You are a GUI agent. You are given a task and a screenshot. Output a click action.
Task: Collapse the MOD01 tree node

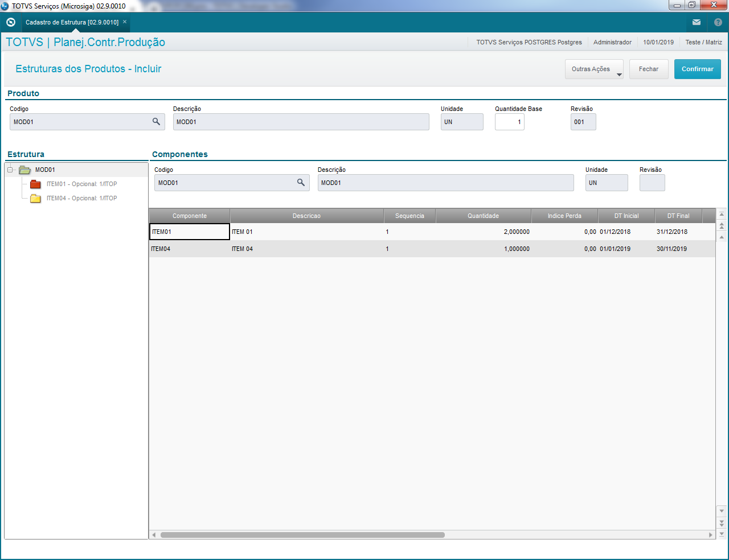point(10,170)
